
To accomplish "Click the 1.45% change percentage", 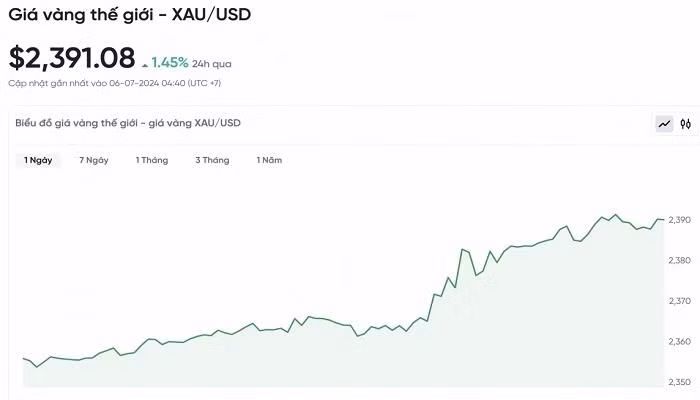I will [x=170, y=62].
